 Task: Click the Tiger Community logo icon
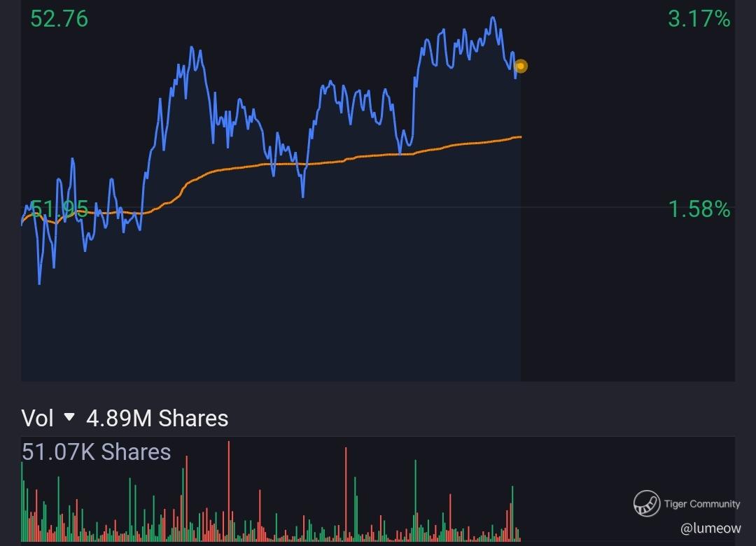pos(647,503)
